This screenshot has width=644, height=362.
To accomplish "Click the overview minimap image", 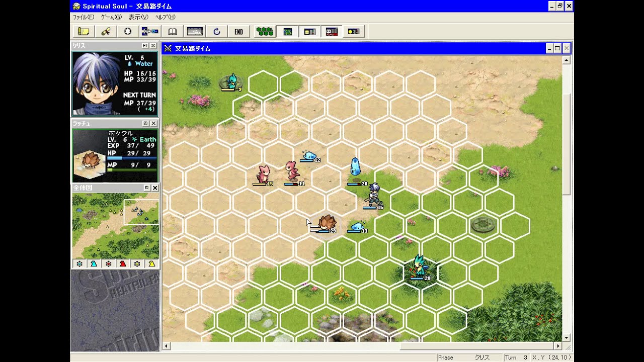I will point(115,226).
